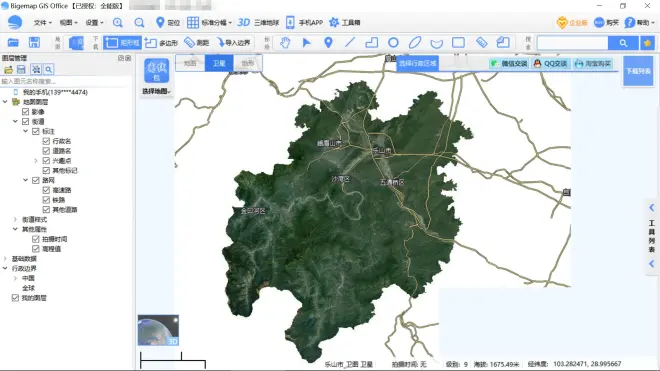
Task: Toggle the 其他标记 checkbox
Action: (46, 171)
